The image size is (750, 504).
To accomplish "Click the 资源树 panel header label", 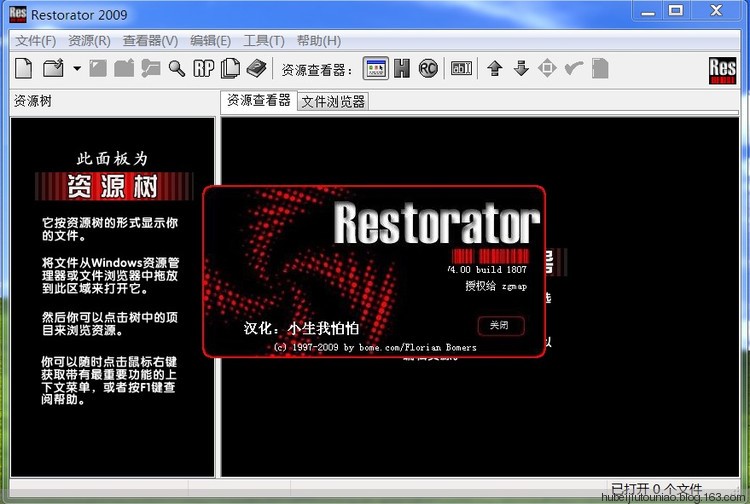I will (x=33, y=101).
